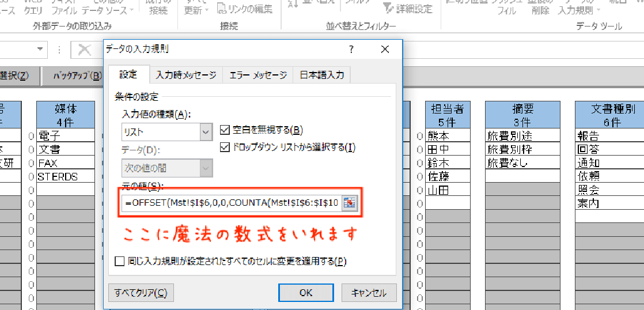644x310 pixels.
Task: Select cell 案内 in 文書種別 column
Action: pos(609,203)
